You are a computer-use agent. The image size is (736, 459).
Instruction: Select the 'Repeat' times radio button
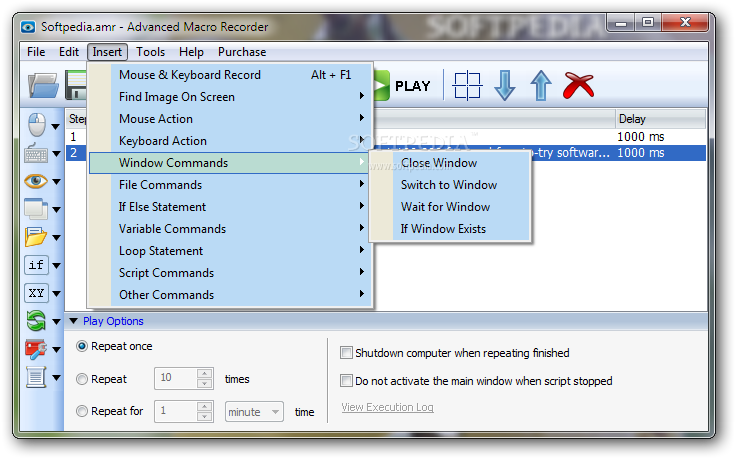pyautogui.click(x=82, y=379)
